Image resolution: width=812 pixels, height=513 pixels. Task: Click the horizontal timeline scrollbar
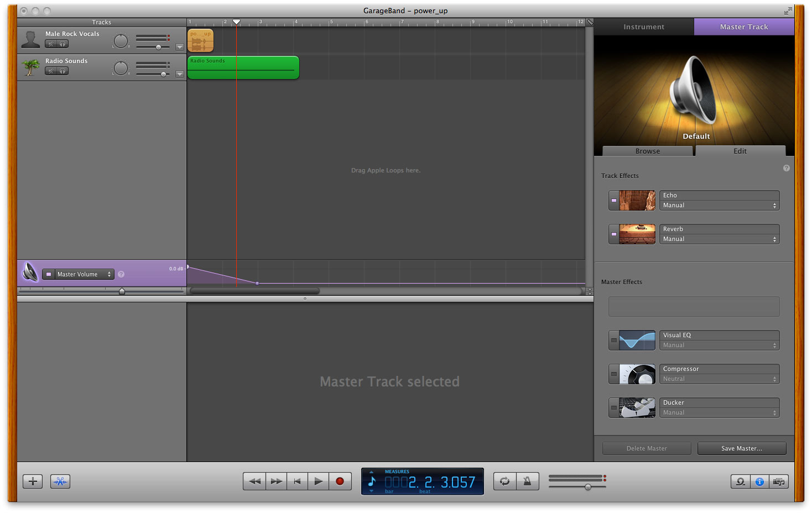click(x=254, y=291)
